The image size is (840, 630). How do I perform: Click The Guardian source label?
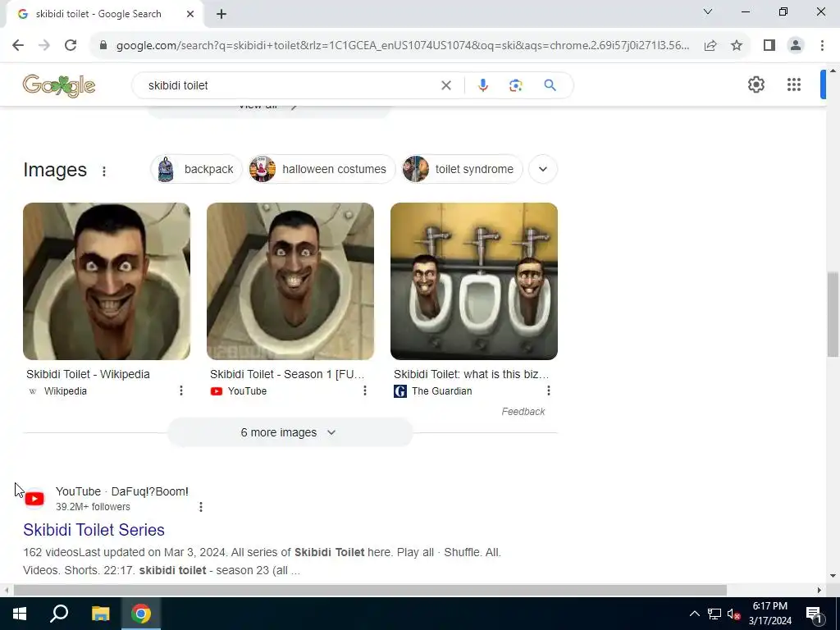[x=442, y=391]
